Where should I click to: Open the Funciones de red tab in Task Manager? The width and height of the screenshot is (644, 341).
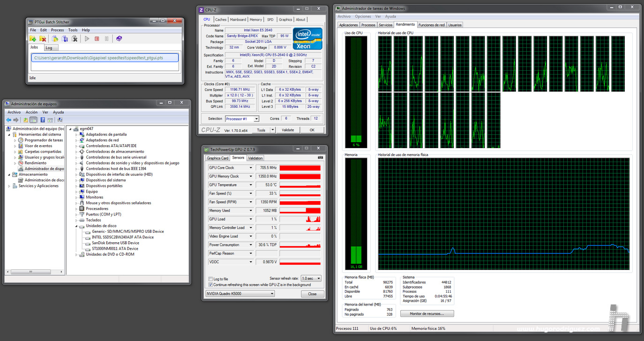[x=432, y=25]
